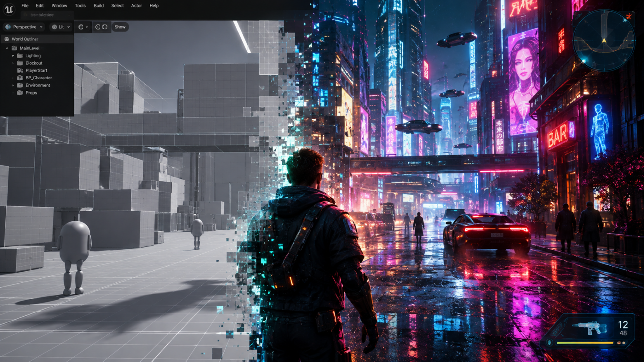Viewport: 644px width, 362px height.
Task: Click the sphere icon next to Lit
Action: tap(54, 27)
